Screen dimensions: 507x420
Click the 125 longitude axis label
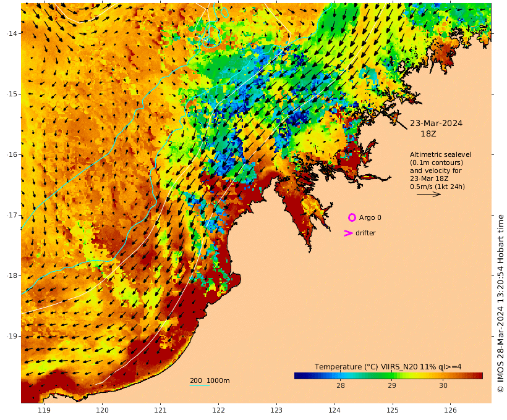coord(393,410)
